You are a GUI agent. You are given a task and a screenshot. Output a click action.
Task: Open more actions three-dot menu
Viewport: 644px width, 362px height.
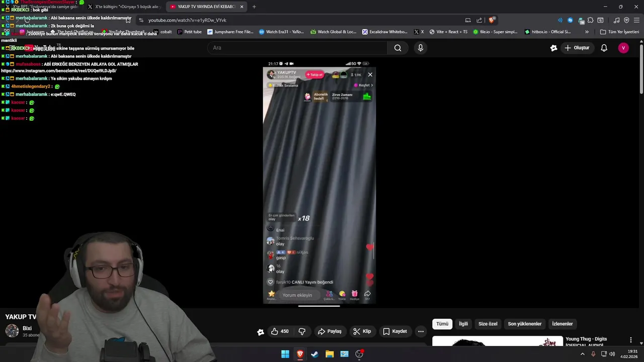(421, 331)
